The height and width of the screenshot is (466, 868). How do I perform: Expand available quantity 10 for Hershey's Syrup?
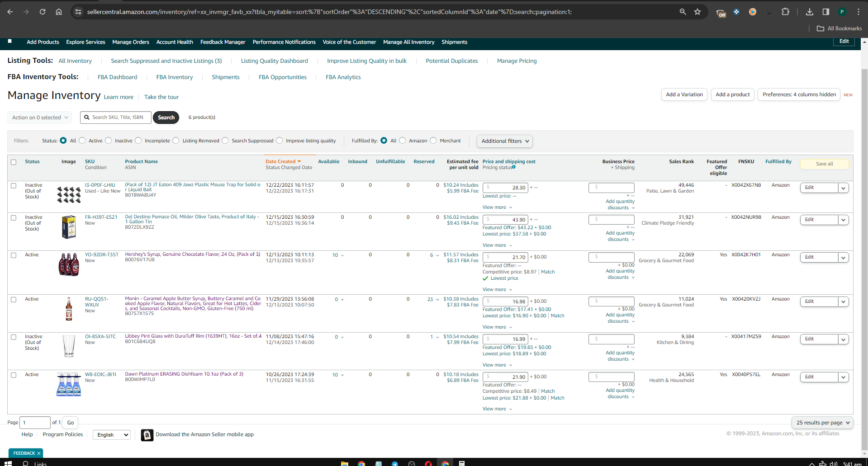coord(338,255)
